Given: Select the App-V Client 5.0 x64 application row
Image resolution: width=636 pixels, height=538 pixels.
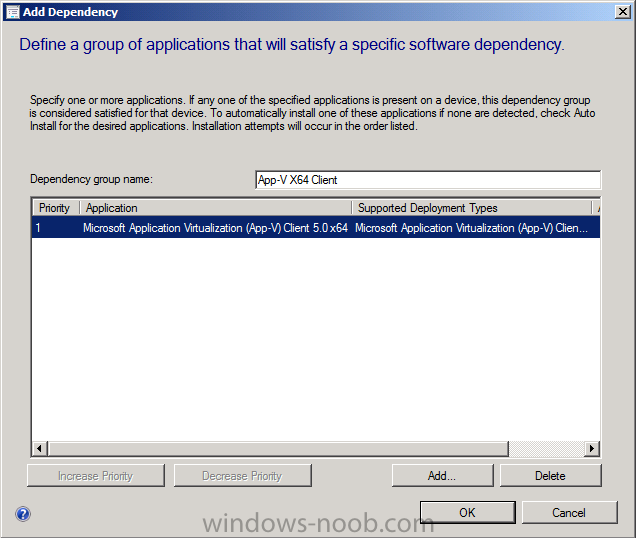Looking at the screenshot, I should 316,228.
